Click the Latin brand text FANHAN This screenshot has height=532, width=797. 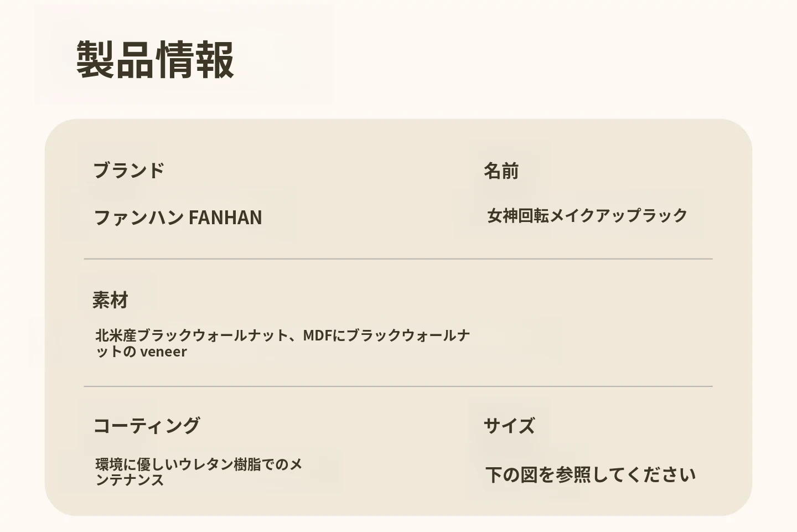(x=225, y=218)
